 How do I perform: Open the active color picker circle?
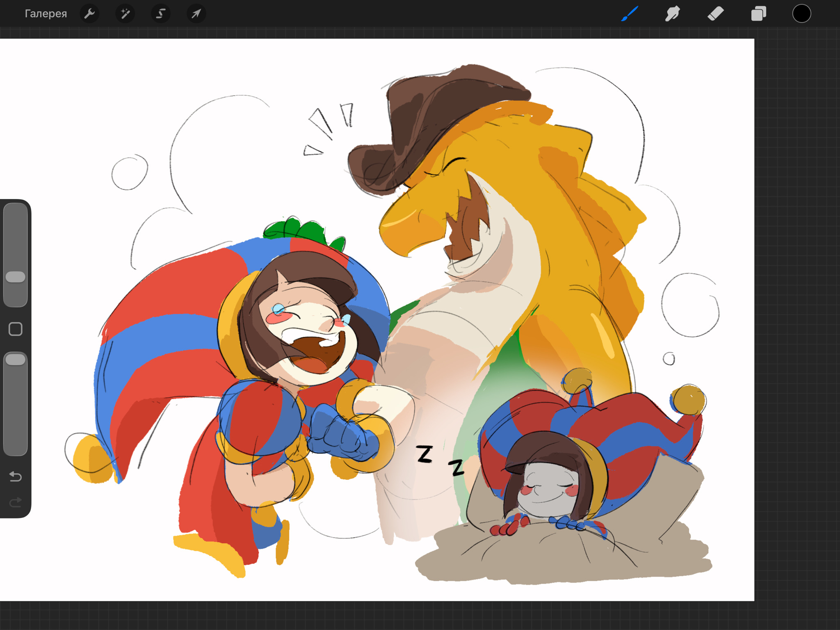(x=801, y=14)
